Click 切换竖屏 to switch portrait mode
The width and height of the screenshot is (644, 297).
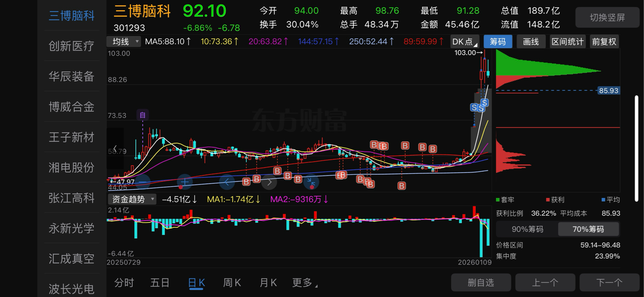click(607, 17)
